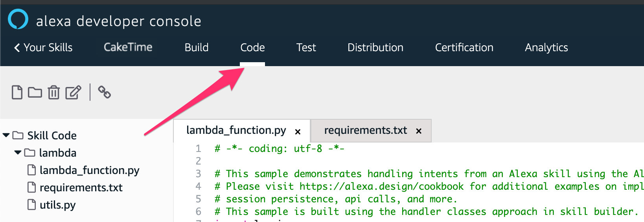Open the Build tab
The image size is (644, 222).
pyautogui.click(x=197, y=48)
